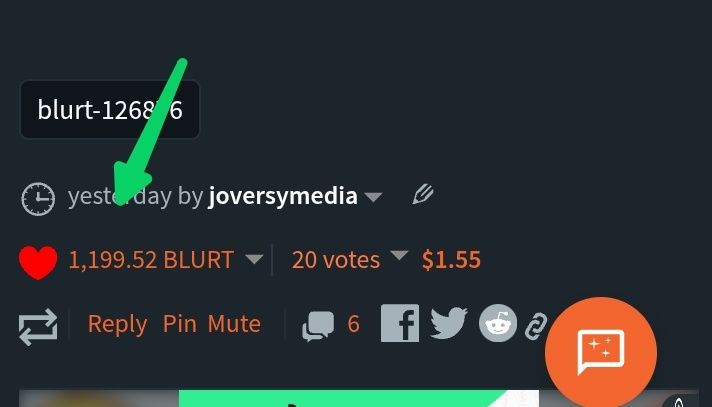Click the clock timestamp icon
Image resolution: width=712 pixels, height=407 pixels.
[38, 199]
